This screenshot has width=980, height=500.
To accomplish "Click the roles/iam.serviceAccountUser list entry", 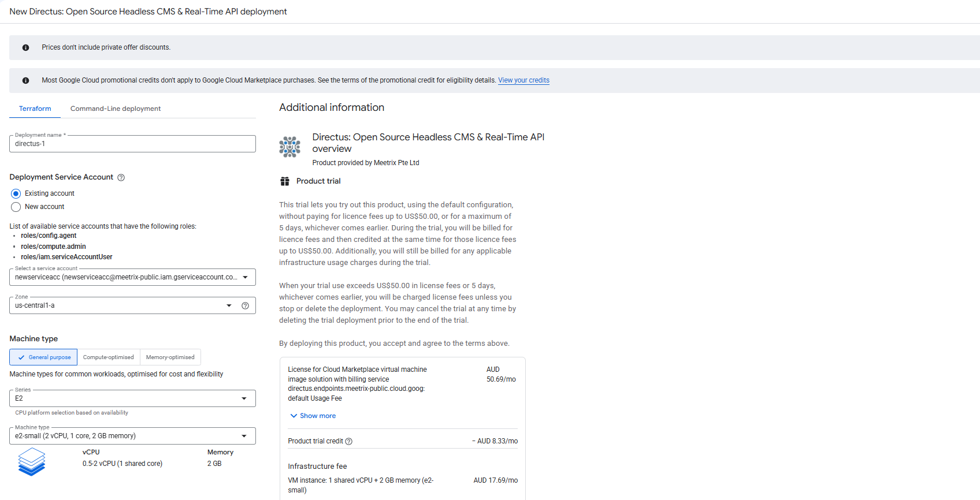I will pyautogui.click(x=66, y=257).
